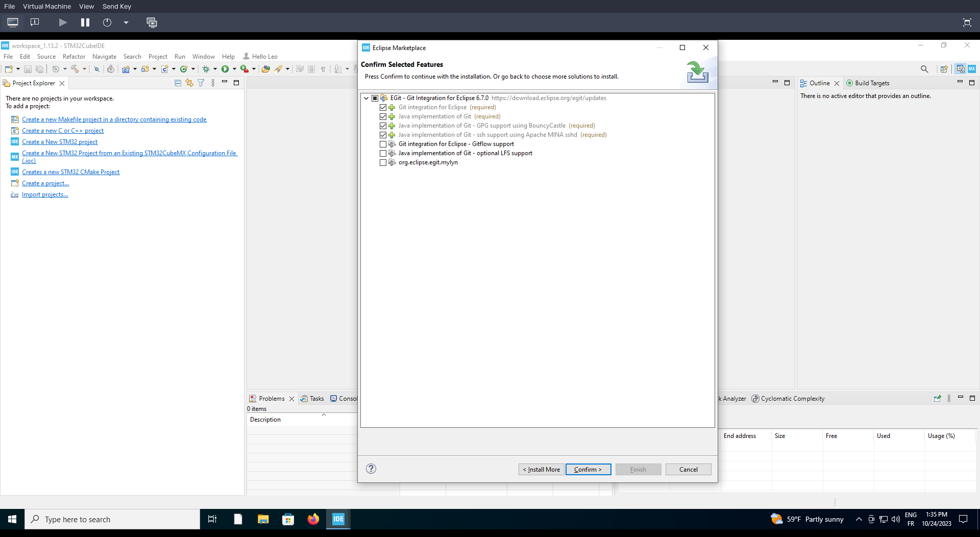Click the New file wizard toolbar icon

coord(9,69)
